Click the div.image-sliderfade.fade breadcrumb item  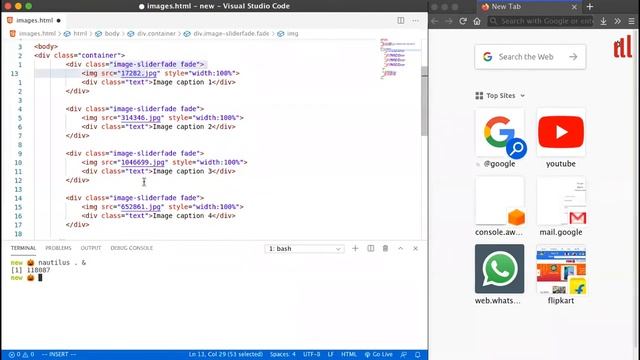(x=231, y=33)
